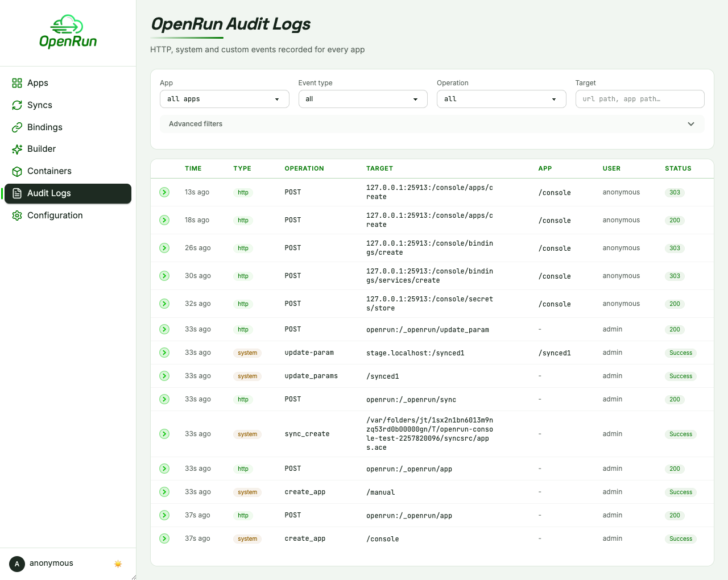728x580 pixels.
Task: Click the OpenRun Audit Logs heading
Action: point(230,24)
